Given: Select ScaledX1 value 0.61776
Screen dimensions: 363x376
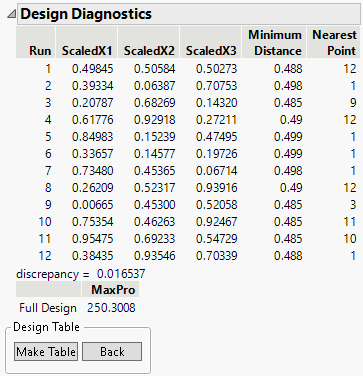Looking at the screenshot, I should tap(93, 120).
